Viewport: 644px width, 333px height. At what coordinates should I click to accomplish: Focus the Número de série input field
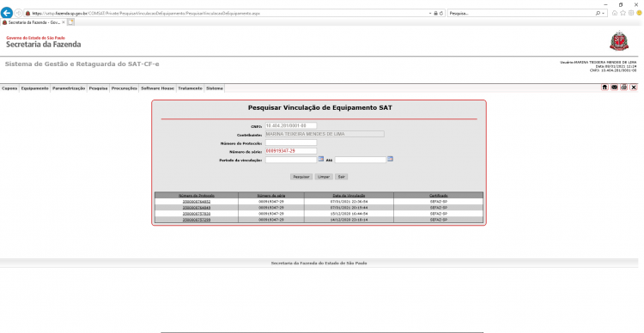tap(291, 151)
